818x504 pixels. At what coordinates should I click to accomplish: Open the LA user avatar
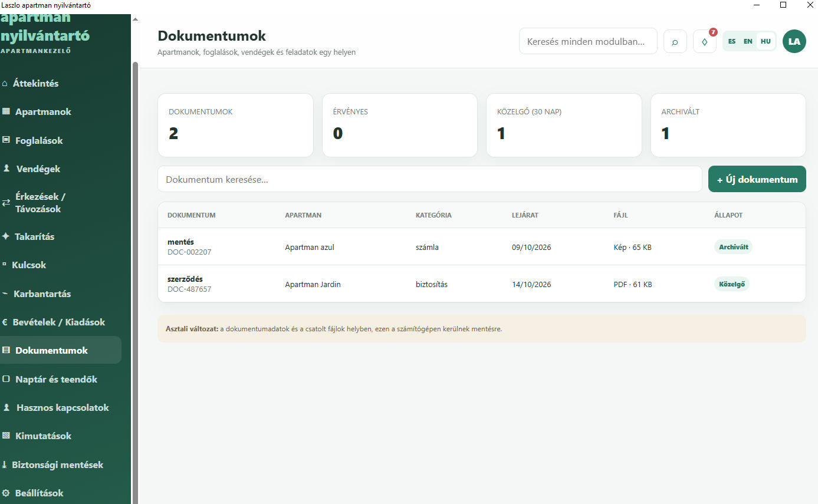coord(794,41)
